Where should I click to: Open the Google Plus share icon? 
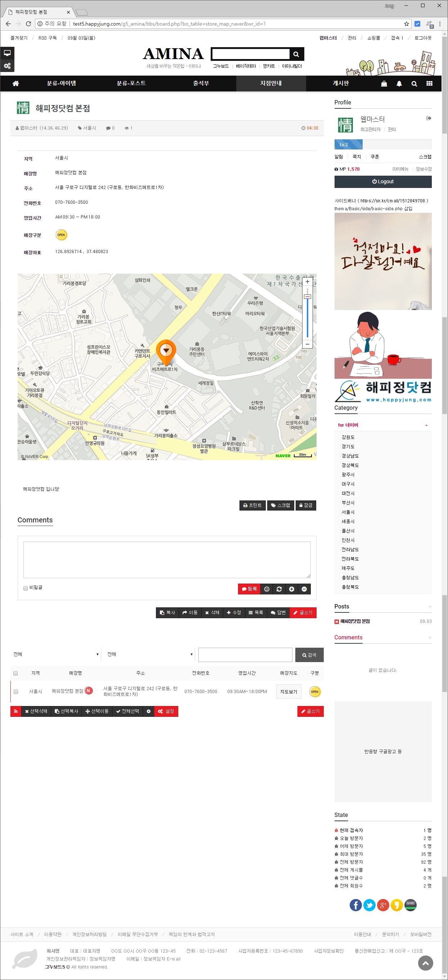point(383,905)
